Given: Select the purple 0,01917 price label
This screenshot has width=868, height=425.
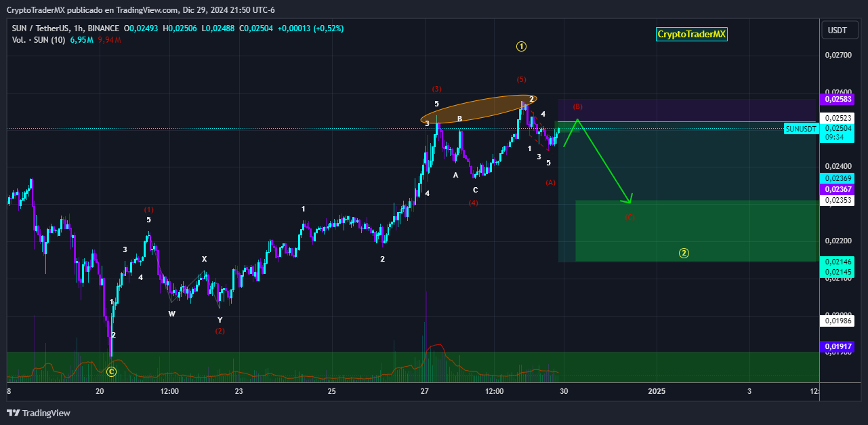Looking at the screenshot, I should 839,346.
